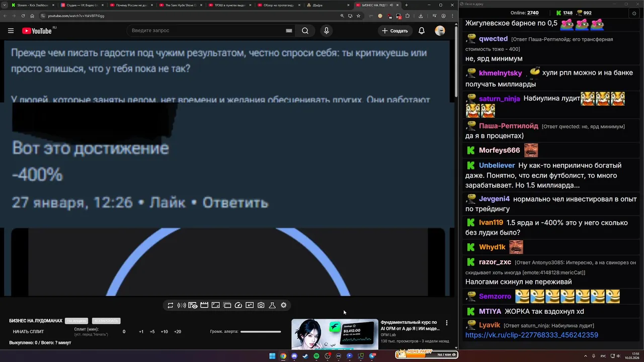Open the Chrome downloads icon
This screenshot has height=362, width=644.
click(421, 16)
